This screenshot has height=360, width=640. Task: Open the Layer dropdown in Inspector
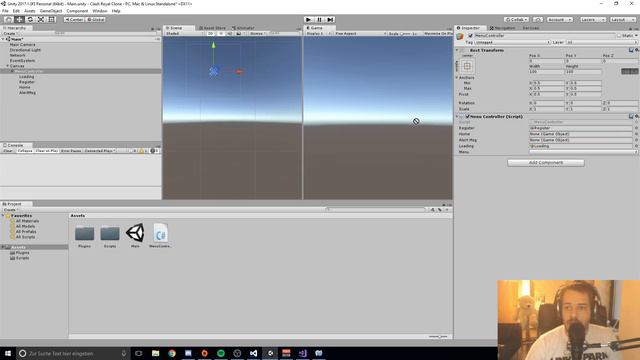(602, 42)
